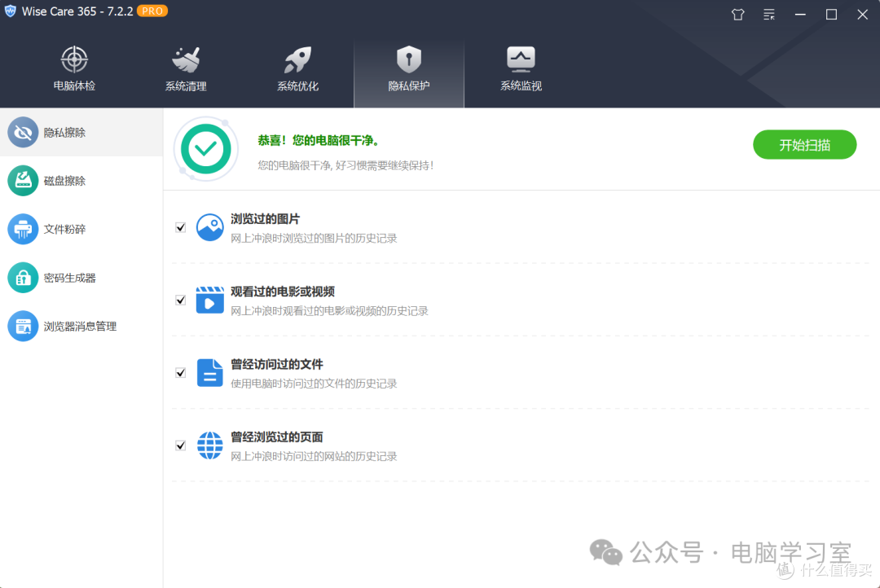Click the 曾经浏览过的页面 globe icon
Image resolution: width=880 pixels, height=588 pixels.
(210, 445)
